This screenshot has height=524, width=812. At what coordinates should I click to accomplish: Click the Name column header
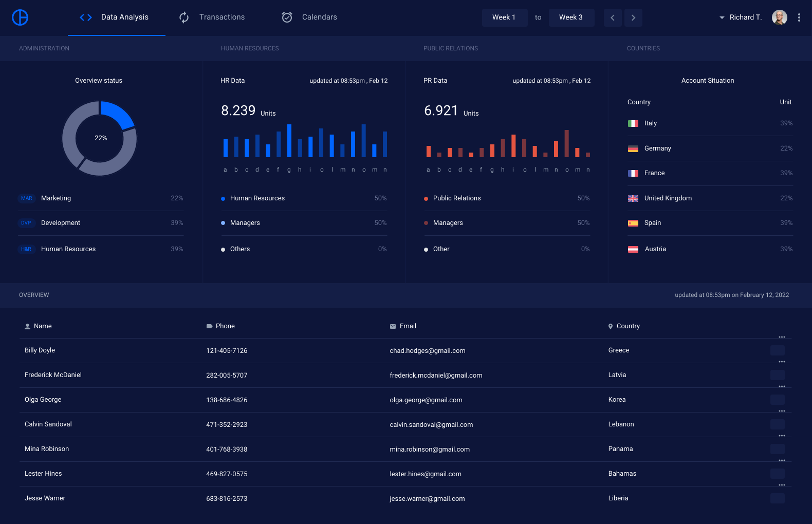coord(38,326)
